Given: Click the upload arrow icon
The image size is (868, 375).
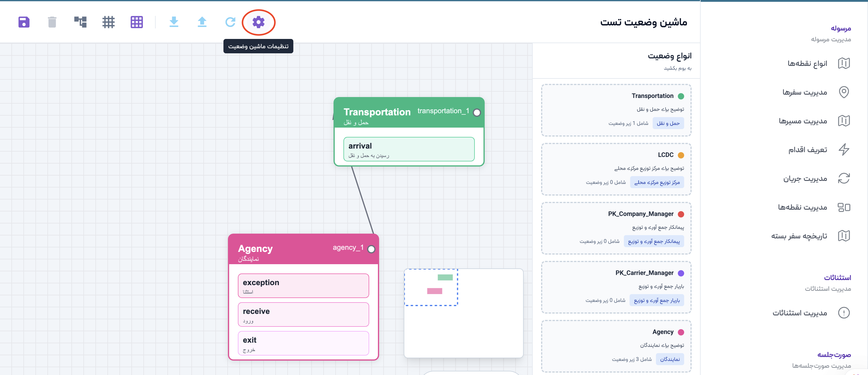Looking at the screenshot, I should pos(202,22).
